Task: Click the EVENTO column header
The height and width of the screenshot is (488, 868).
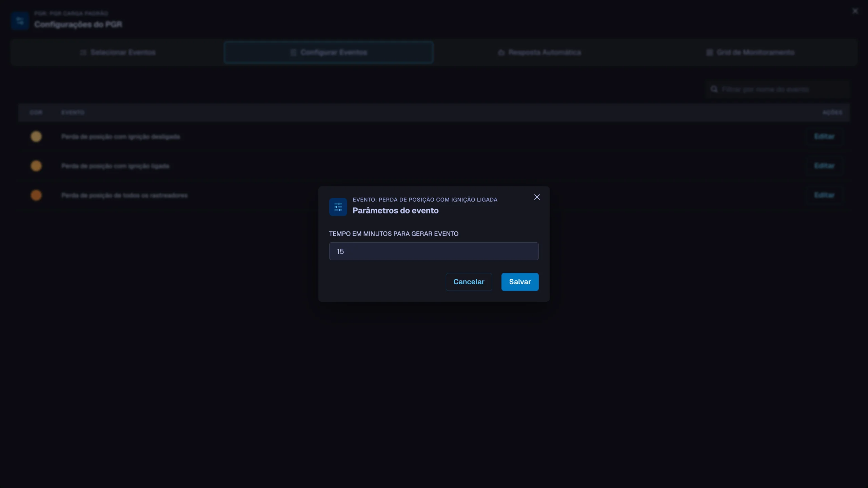Action: (73, 113)
